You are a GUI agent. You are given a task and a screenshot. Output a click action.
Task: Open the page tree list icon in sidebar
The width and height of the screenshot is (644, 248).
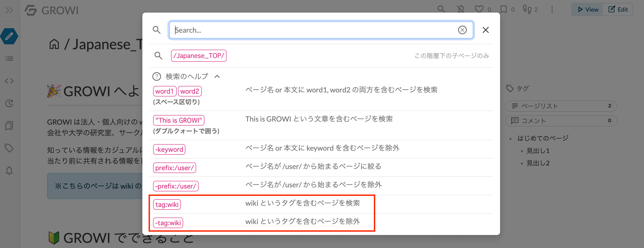(9, 59)
